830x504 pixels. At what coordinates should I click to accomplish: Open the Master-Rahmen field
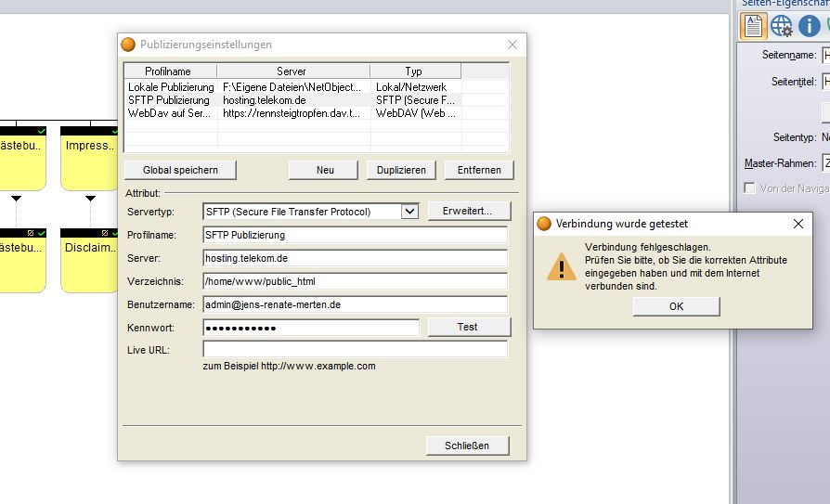(825, 163)
